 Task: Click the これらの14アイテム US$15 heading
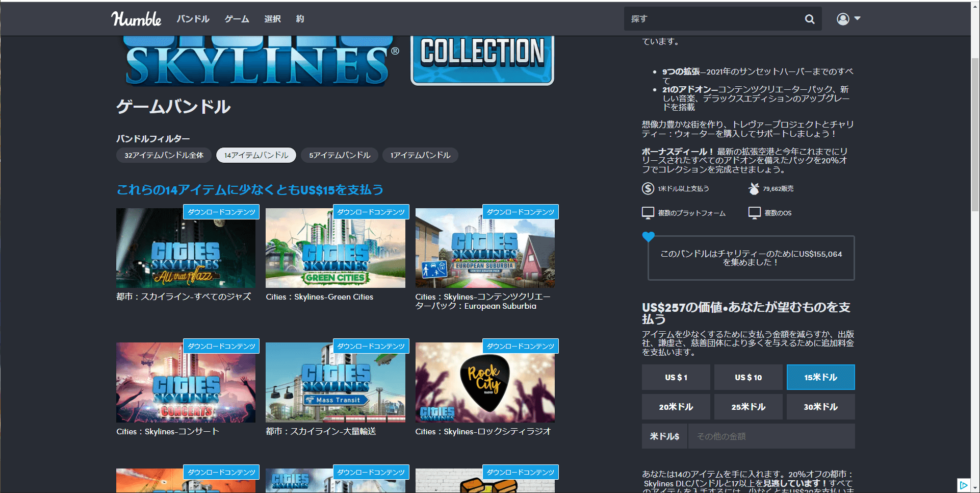(x=250, y=190)
